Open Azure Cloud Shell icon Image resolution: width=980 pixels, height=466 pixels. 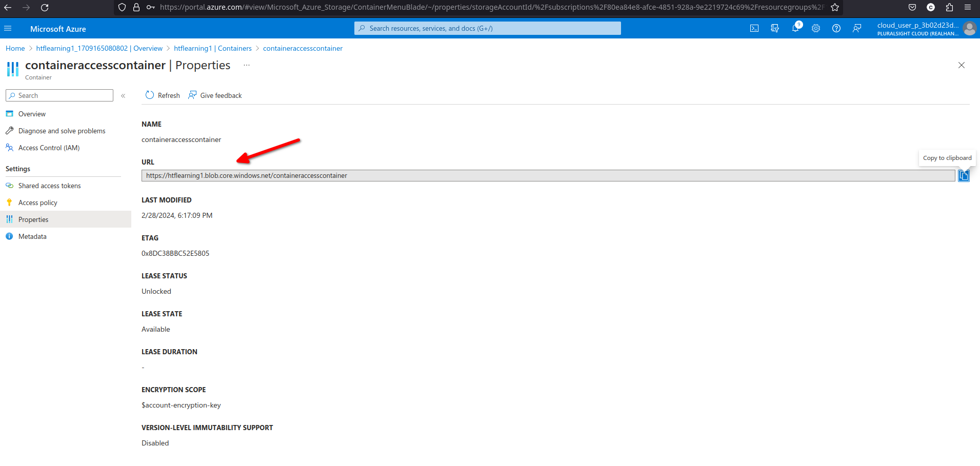pos(754,29)
